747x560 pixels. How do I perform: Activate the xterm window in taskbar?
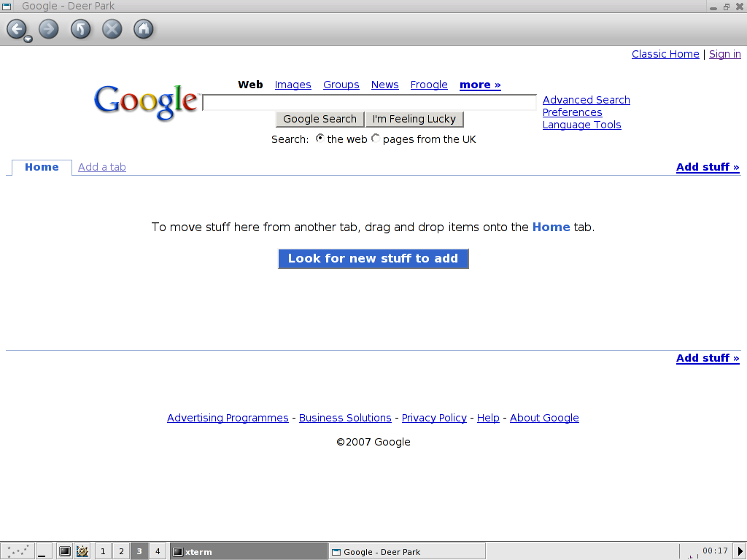click(249, 551)
